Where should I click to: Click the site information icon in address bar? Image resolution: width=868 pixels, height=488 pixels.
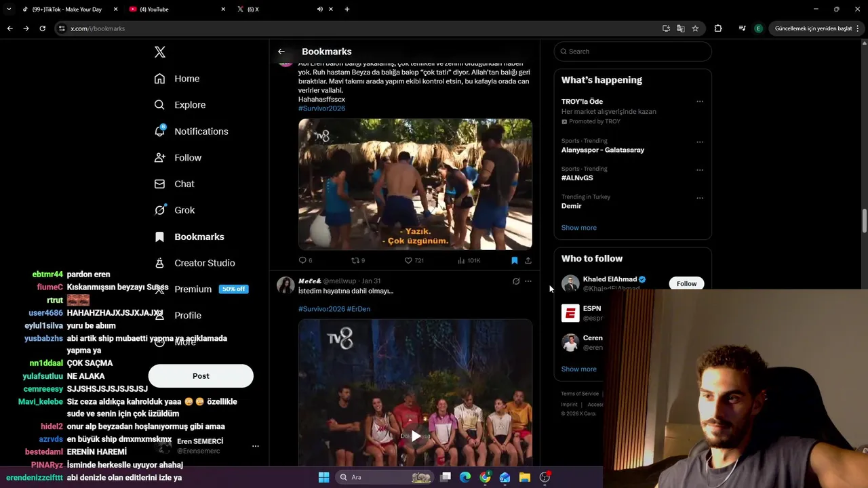(x=62, y=28)
